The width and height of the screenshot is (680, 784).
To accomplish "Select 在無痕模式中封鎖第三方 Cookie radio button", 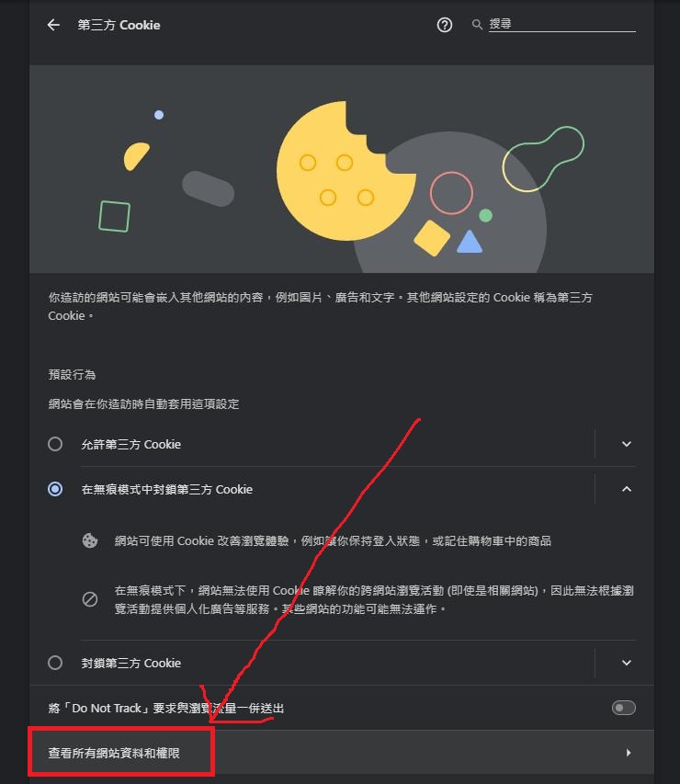I will tap(55, 489).
